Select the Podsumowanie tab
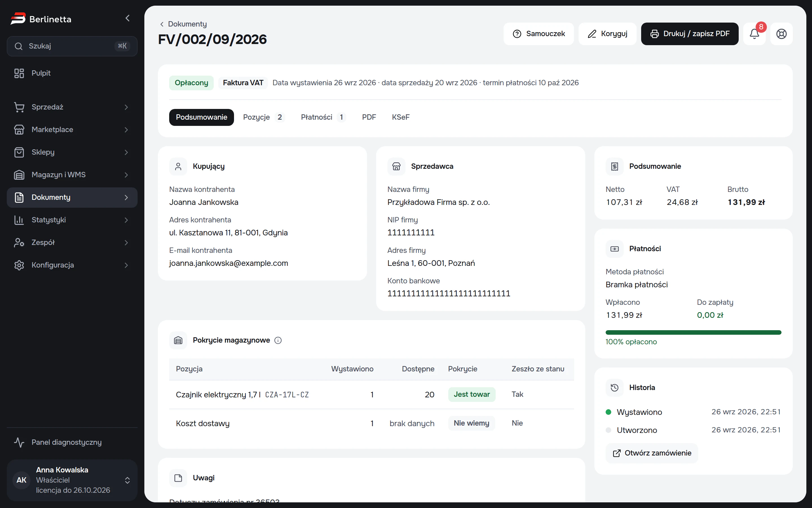The height and width of the screenshot is (508, 812). (201, 117)
